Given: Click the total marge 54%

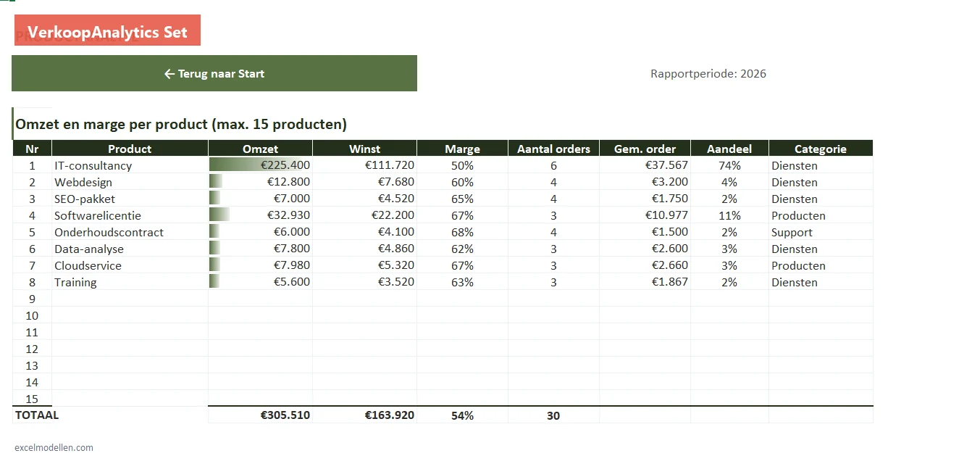Looking at the screenshot, I should pos(462,415).
